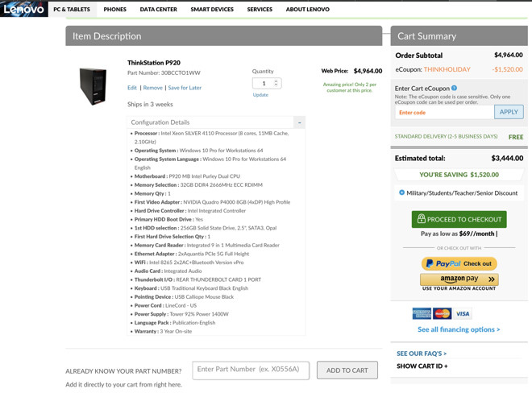Collapse the Configuration Details section

[299, 122]
